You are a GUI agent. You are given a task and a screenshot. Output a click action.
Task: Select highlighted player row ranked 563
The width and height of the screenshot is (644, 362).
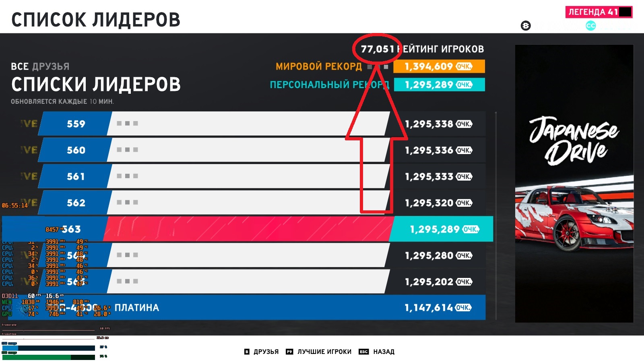pyautogui.click(x=248, y=229)
